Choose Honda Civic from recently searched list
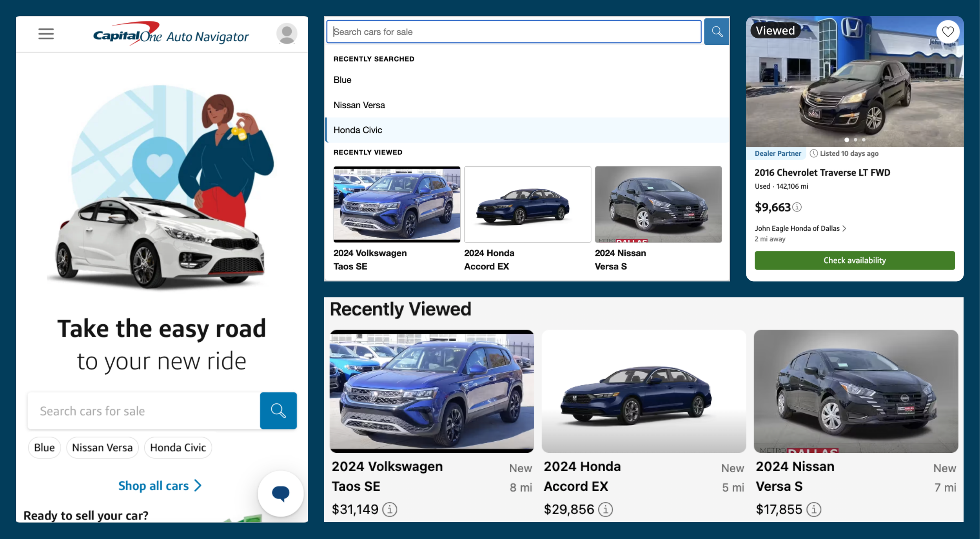Viewport: 980px width, 539px height. 358,130
